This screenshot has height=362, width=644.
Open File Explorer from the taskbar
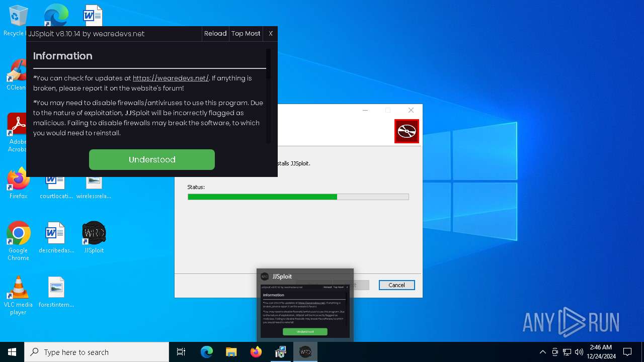click(231, 352)
